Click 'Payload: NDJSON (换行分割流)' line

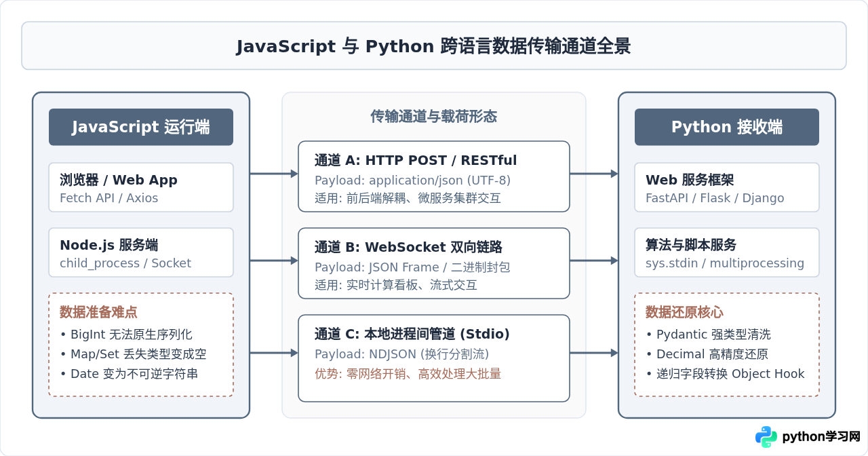coord(401,354)
